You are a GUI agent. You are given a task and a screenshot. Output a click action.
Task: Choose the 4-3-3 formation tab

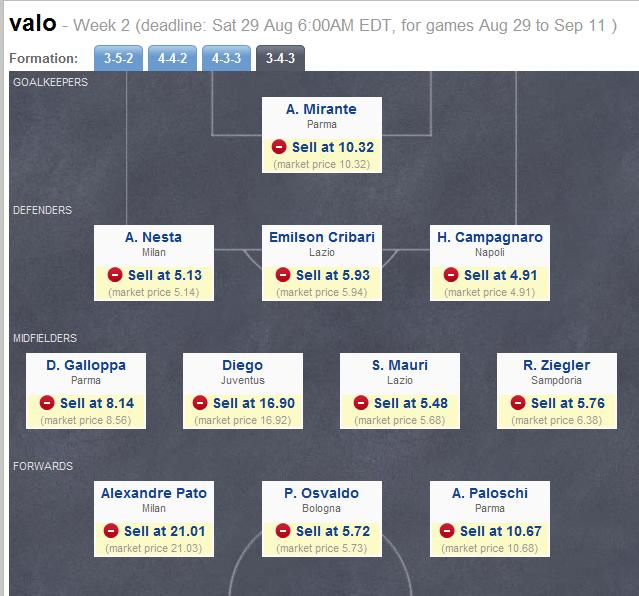click(227, 59)
